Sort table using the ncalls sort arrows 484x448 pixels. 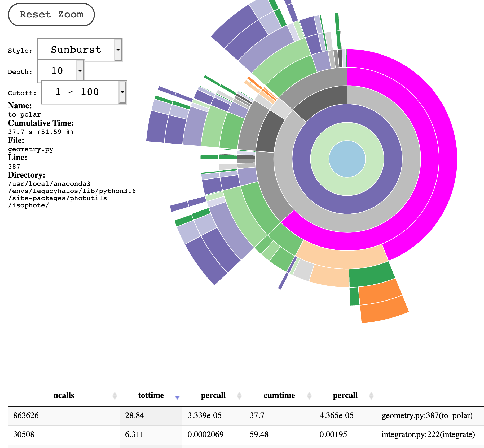pyautogui.click(x=115, y=396)
